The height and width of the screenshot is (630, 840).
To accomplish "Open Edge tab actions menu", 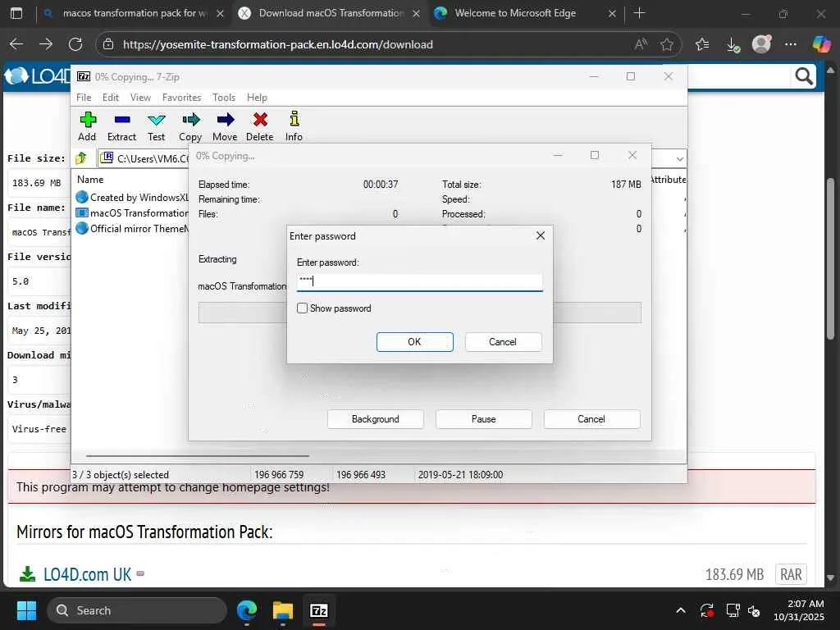I will pyautogui.click(x=16, y=13).
